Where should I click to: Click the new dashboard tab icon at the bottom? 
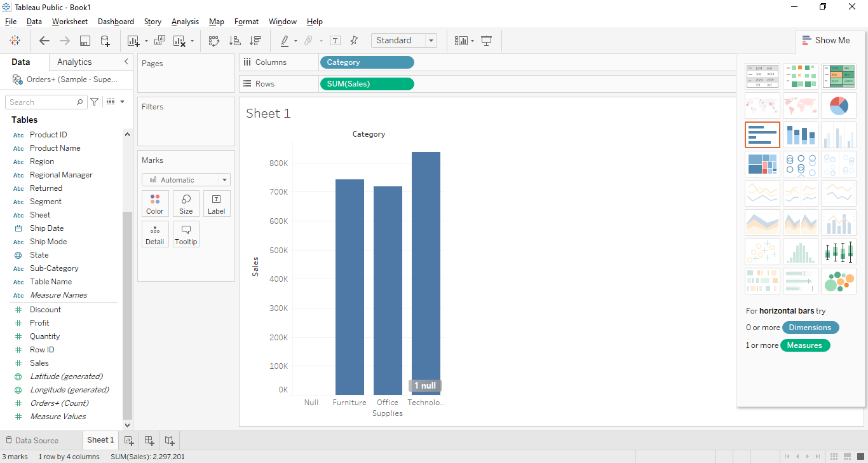(x=149, y=440)
